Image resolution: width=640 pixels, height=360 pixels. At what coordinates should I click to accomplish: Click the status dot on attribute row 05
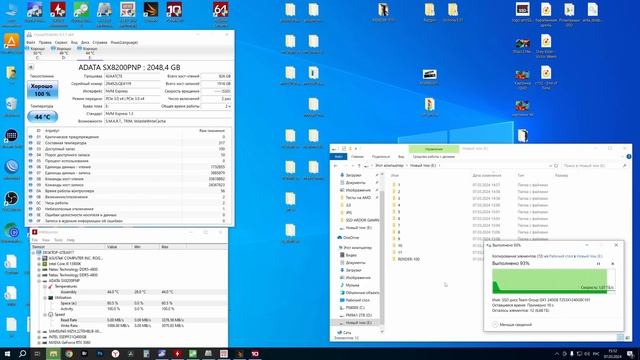[x=31, y=161]
